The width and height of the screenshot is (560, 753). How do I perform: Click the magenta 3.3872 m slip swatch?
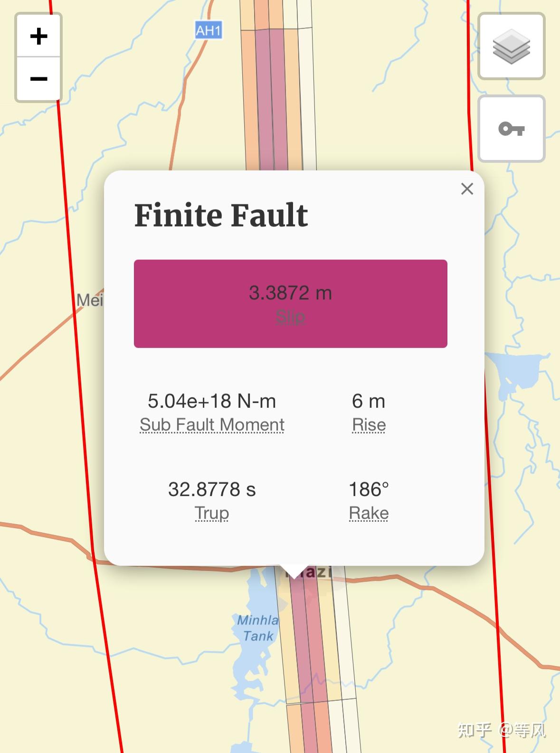(x=290, y=303)
